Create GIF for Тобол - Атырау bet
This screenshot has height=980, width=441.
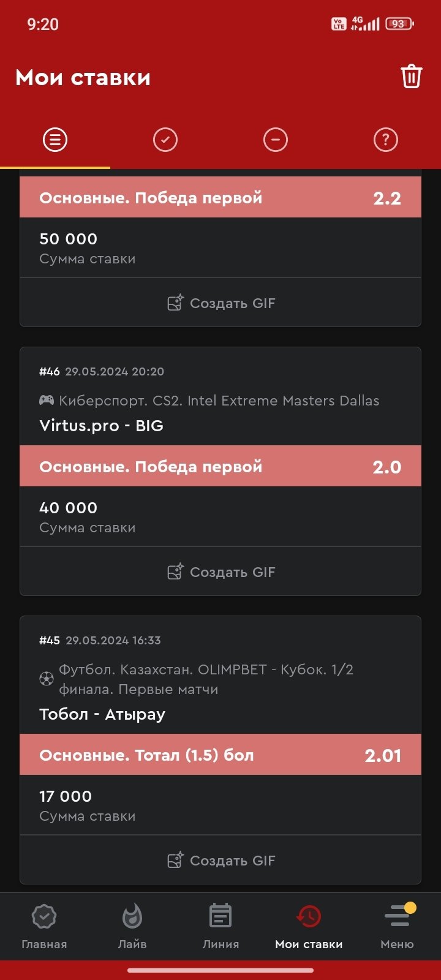click(221, 861)
